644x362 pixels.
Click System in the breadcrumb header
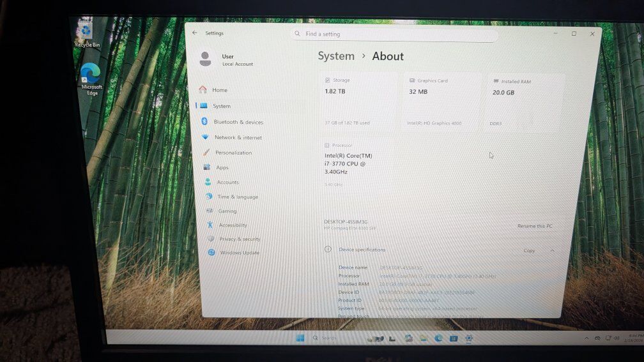coord(336,56)
